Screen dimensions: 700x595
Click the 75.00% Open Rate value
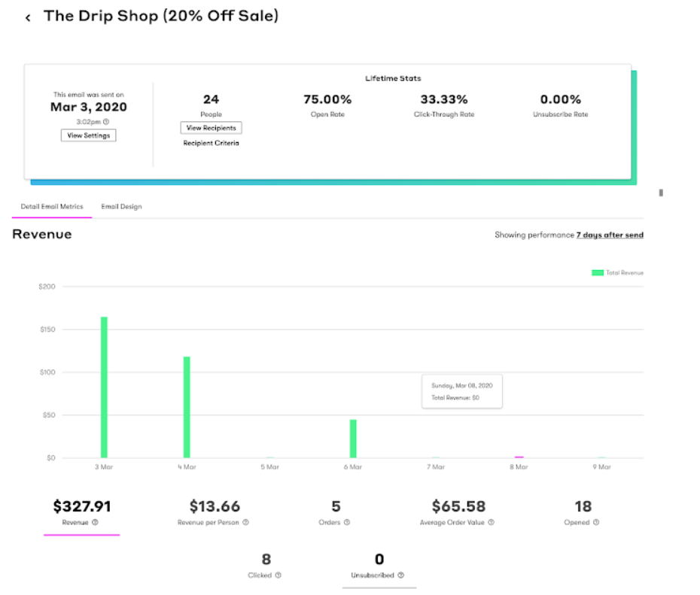(327, 99)
